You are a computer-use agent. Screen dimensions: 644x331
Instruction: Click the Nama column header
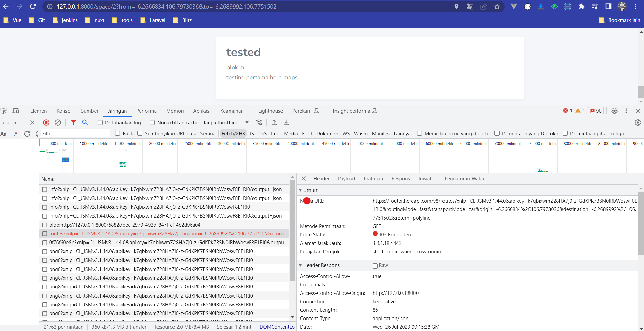(164, 179)
